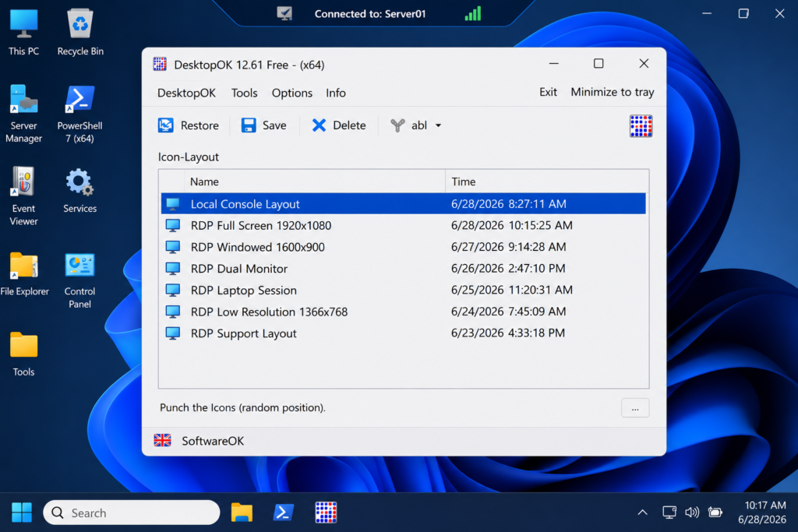798x532 pixels.
Task: Open PowerShell from the taskbar
Action: point(283,513)
